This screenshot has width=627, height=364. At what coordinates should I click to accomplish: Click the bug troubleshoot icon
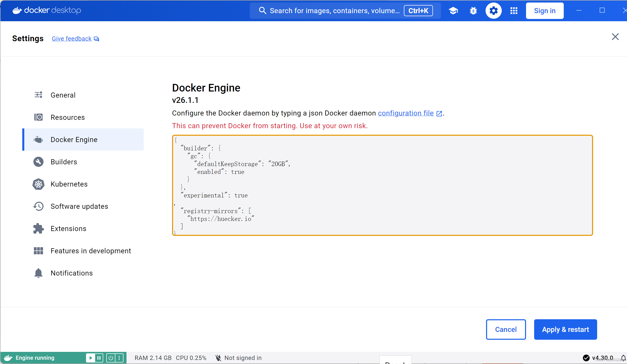473,11
